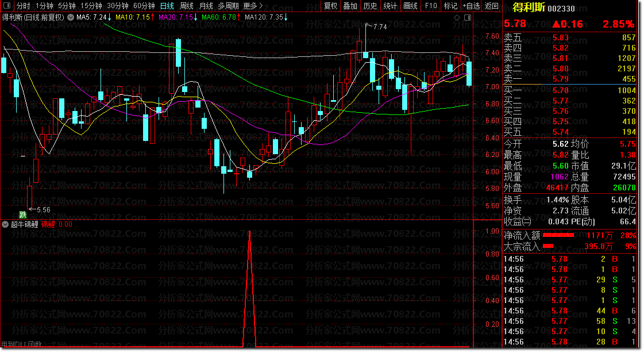Open the 历史 history button
The height and width of the screenshot is (352, 644).
[x=370, y=6]
